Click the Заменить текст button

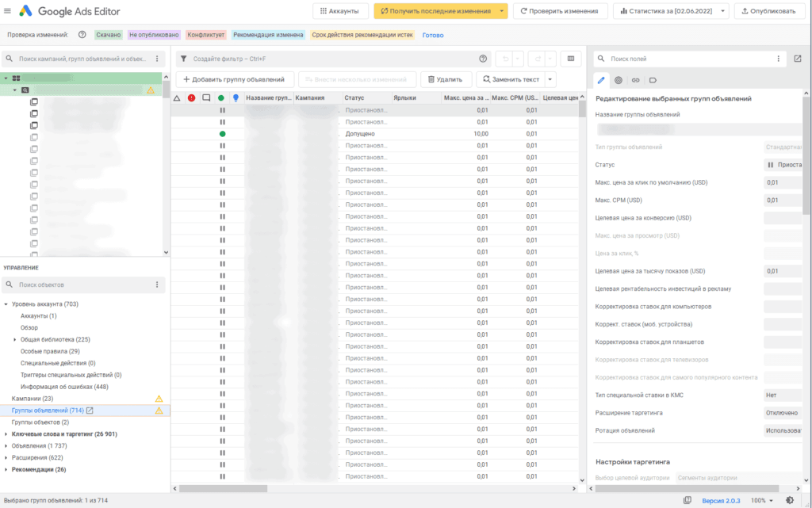click(511, 80)
